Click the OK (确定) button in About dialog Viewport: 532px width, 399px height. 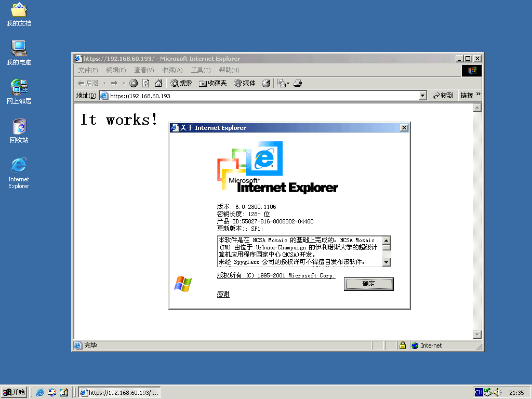tap(368, 284)
